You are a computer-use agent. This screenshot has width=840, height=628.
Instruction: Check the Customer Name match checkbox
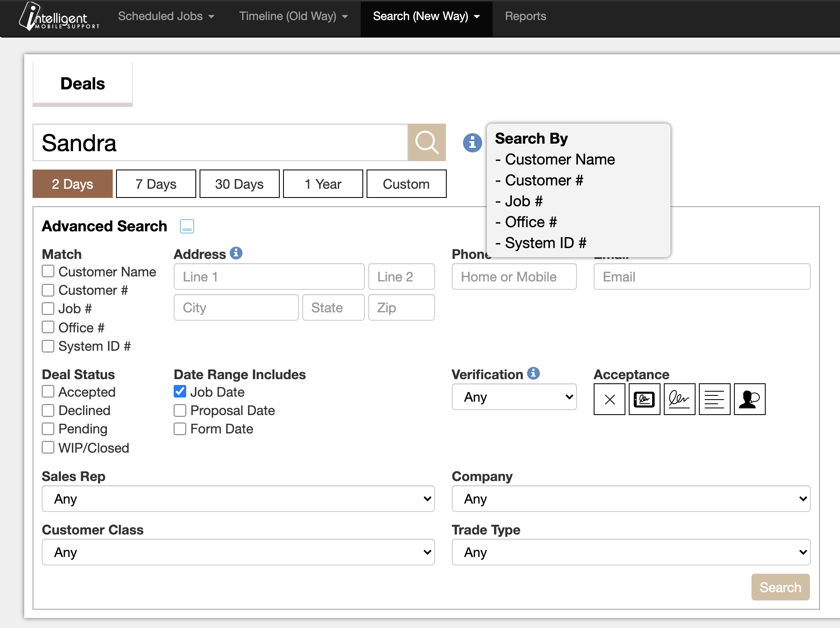click(x=48, y=271)
